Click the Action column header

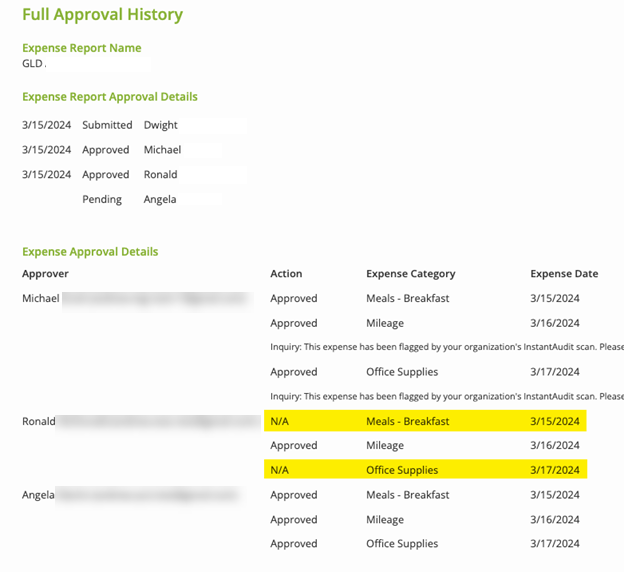tap(286, 273)
